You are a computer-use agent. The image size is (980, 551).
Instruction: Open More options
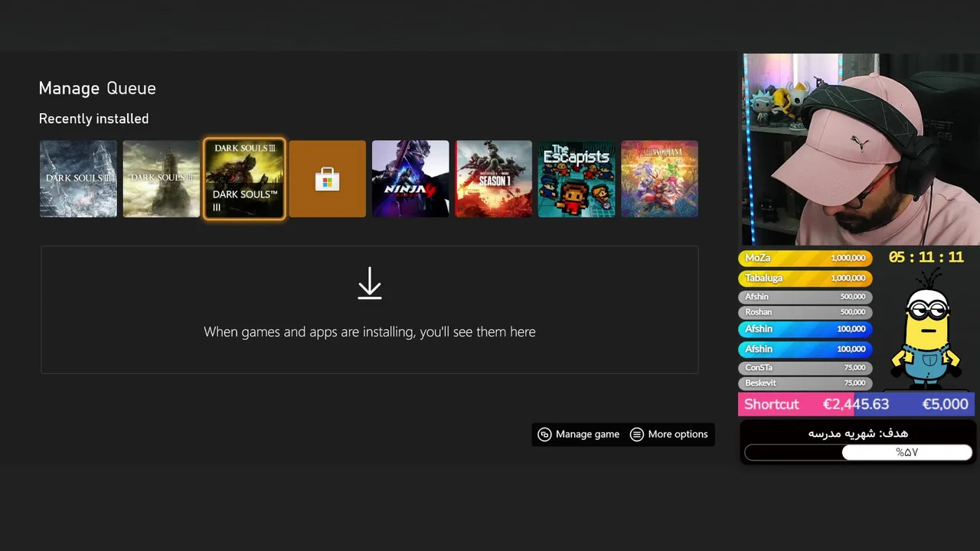pyautogui.click(x=669, y=434)
